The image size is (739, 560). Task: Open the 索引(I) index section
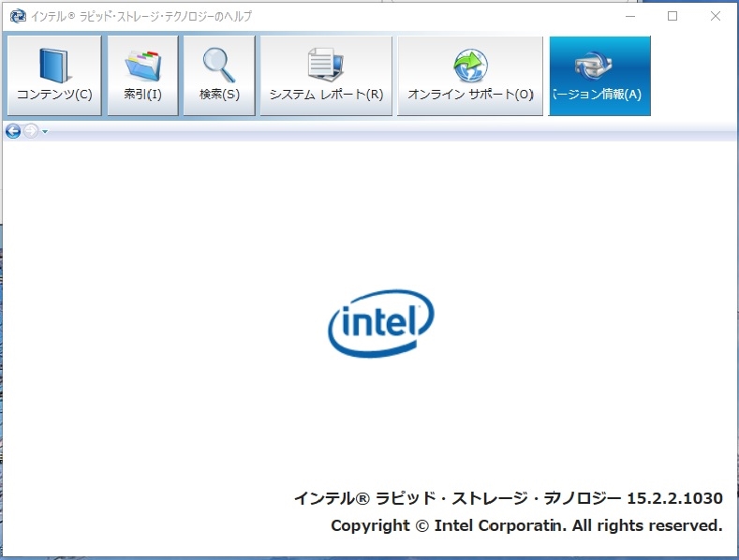tap(142, 76)
